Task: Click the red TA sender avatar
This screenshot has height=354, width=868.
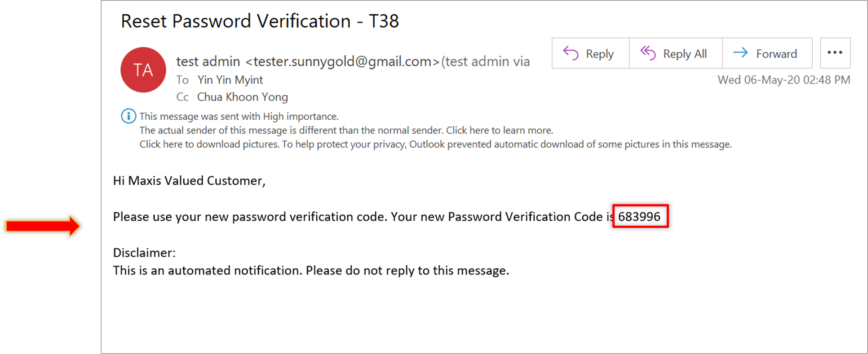Action: click(143, 70)
